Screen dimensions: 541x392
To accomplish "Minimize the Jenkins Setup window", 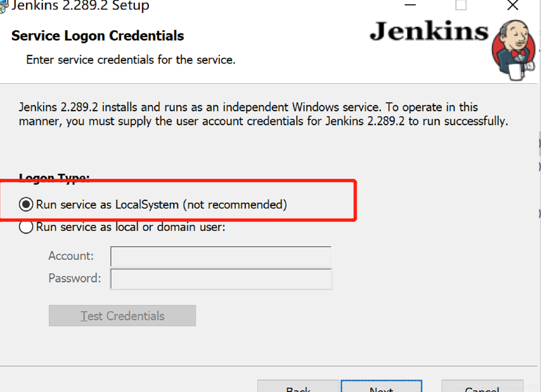I will coord(410,5).
